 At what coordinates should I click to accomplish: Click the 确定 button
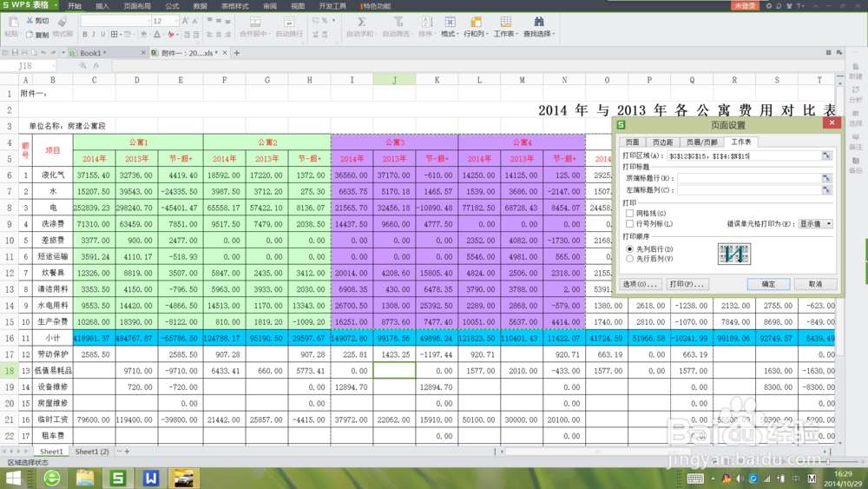click(768, 284)
